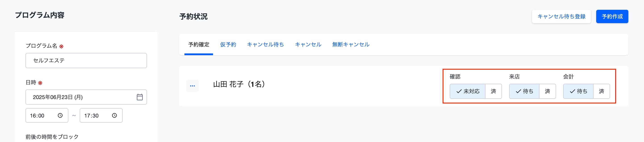Mark 確認 as 済

coord(493,91)
